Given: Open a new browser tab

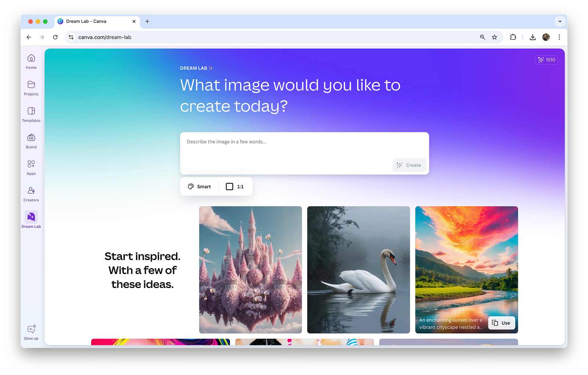Looking at the screenshot, I should tap(147, 21).
